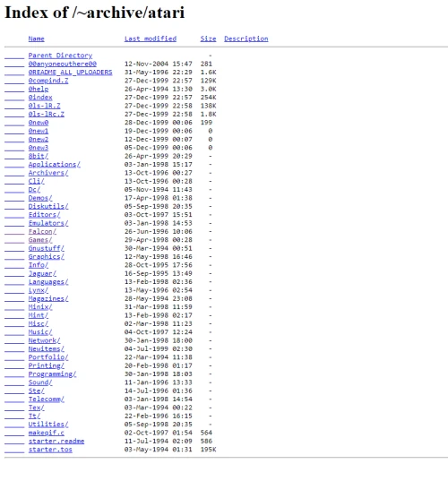Open the Printing/ folder

tap(47, 365)
